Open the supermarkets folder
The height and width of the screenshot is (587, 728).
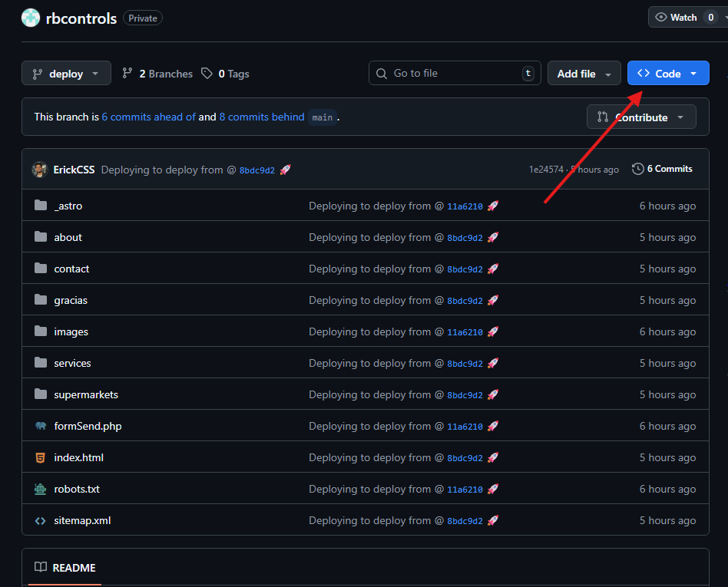pos(86,394)
